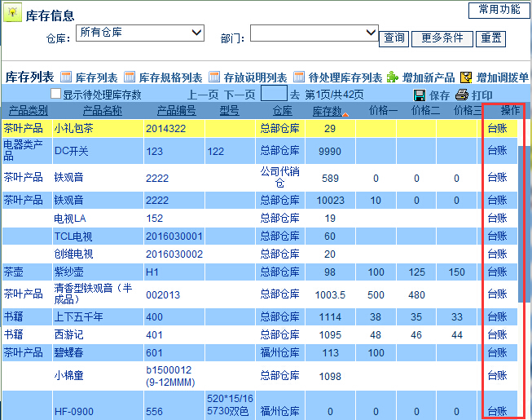Click the green puzzle icon for 增加新产品
This screenshot has width=532, height=420.
393,77
